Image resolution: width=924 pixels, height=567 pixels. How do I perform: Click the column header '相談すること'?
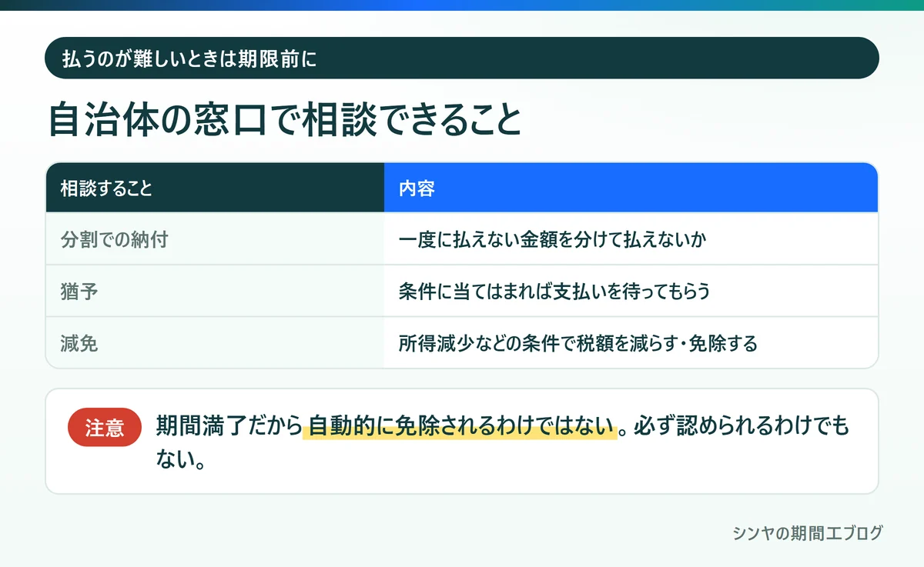[215, 188]
